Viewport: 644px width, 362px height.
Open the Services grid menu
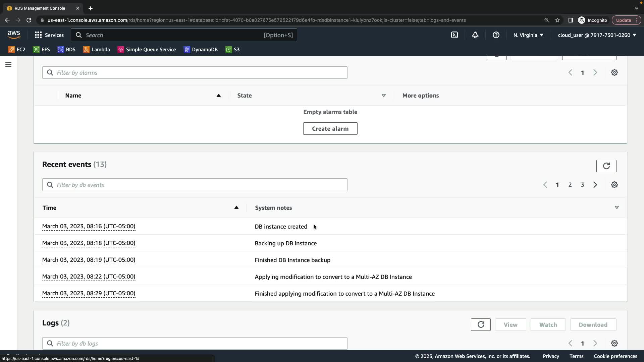click(x=49, y=35)
